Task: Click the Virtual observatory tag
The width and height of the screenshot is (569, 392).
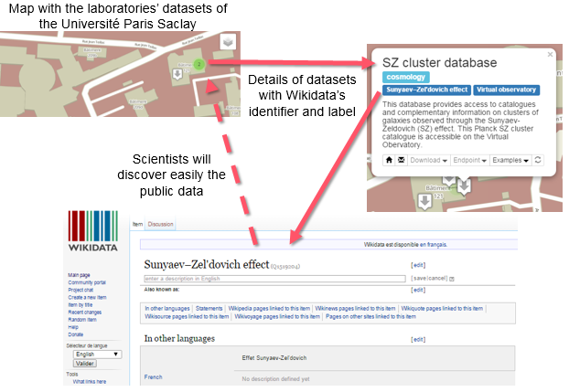Action: pyautogui.click(x=506, y=90)
